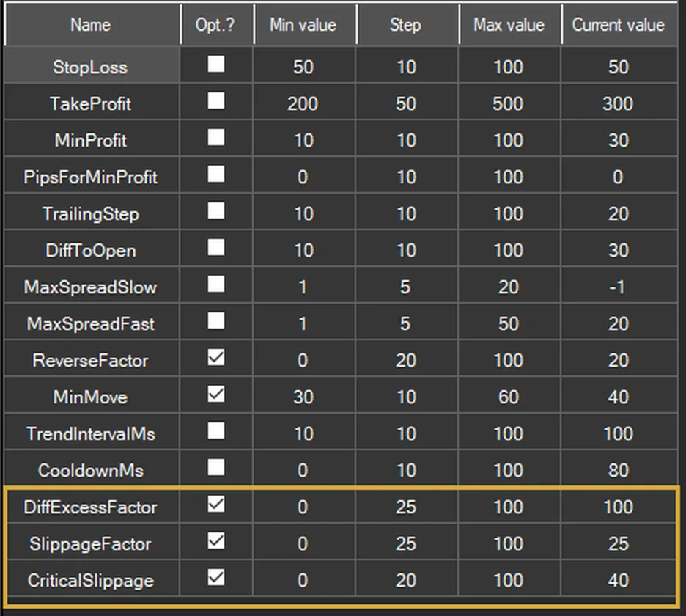
Task: Select the DiffExcessFactor parameter name
Action: click(92, 506)
